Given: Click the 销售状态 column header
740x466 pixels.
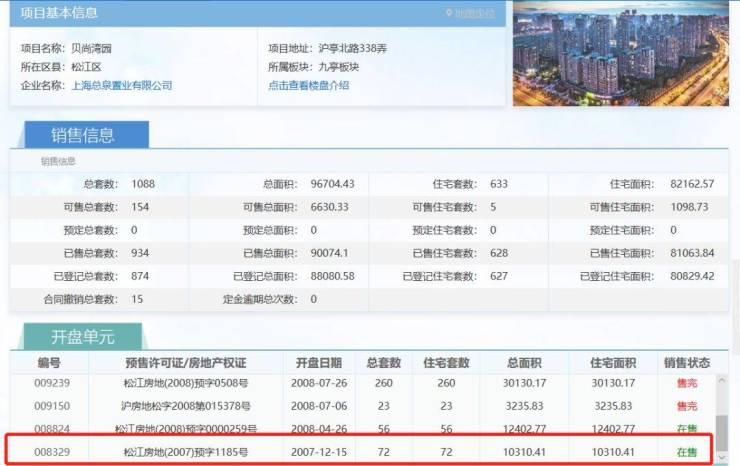Looking at the screenshot, I should (x=686, y=361).
